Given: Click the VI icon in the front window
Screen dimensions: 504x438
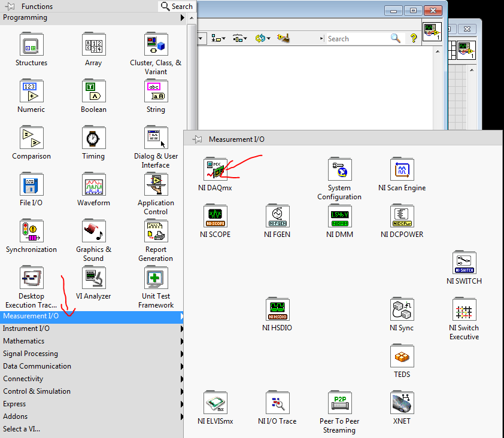Looking at the screenshot, I should pos(432,32).
